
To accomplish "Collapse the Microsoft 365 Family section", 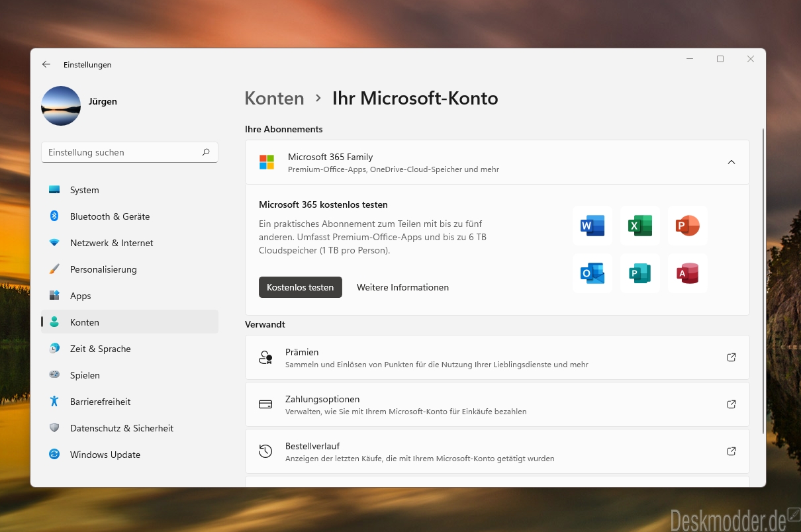I will coord(731,162).
